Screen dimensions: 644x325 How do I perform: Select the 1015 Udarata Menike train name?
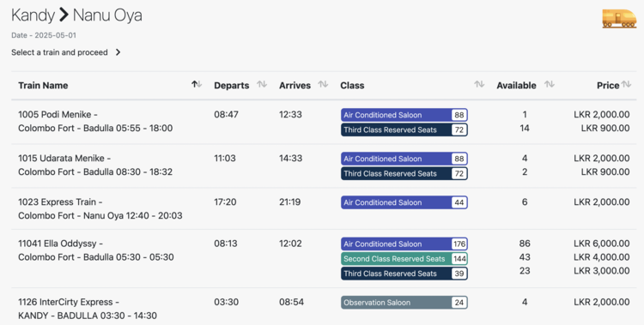(x=64, y=159)
